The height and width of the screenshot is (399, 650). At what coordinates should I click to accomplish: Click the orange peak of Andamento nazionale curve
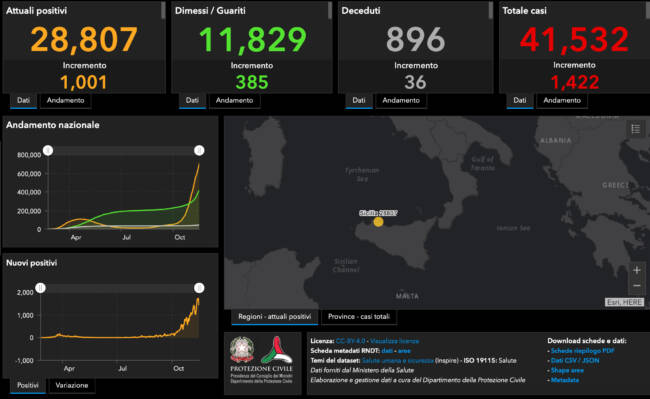tap(199, 165)
